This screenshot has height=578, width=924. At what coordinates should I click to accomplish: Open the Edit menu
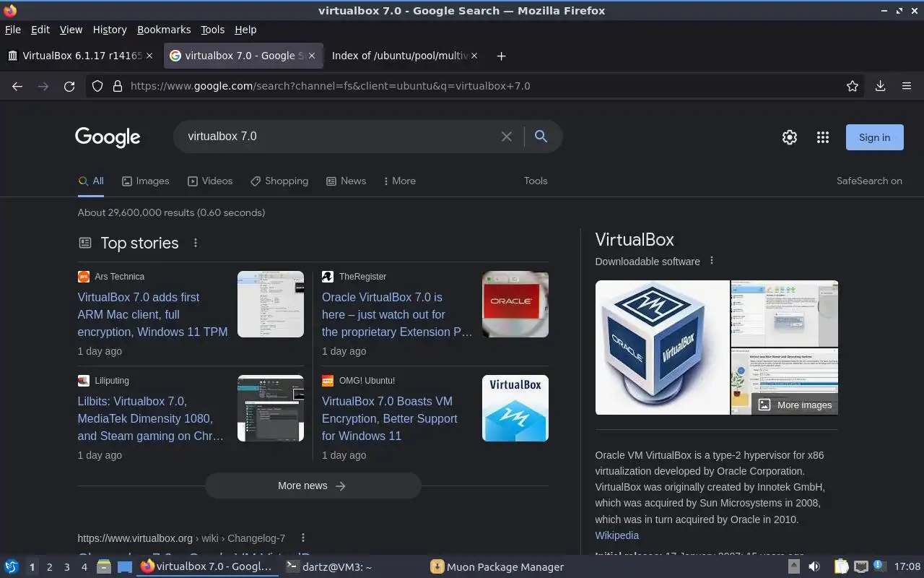point(40,30)
